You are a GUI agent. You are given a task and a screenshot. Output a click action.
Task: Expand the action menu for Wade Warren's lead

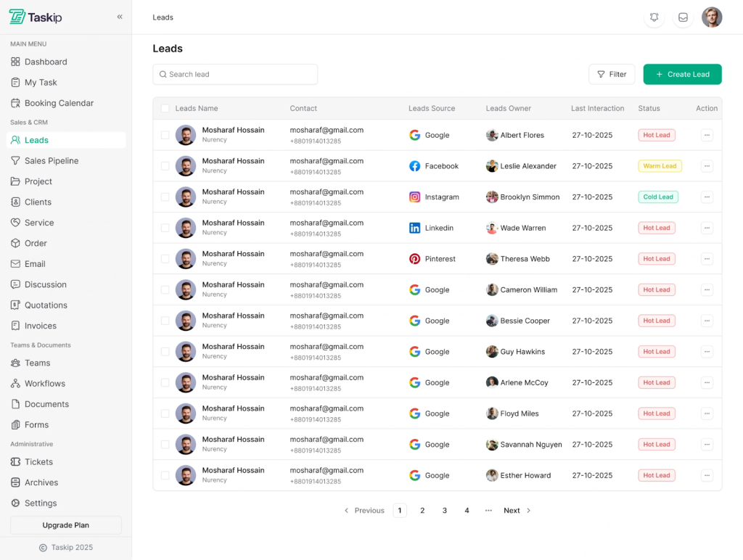(707, 228)
